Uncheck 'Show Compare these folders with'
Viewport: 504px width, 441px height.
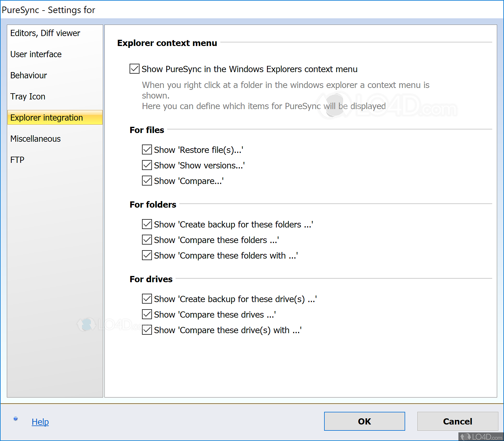(146, 255)
